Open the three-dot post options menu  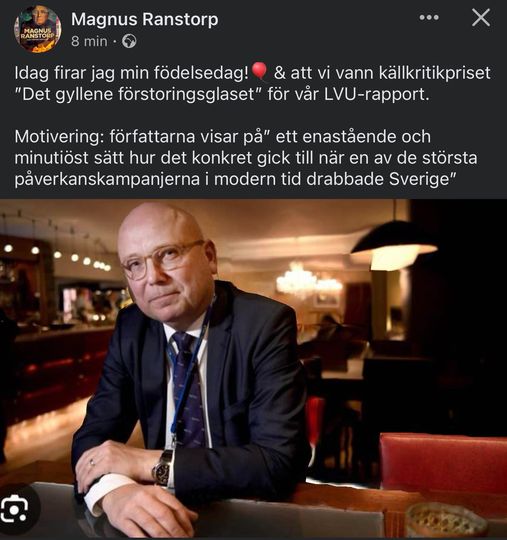(x=429, y=17)
